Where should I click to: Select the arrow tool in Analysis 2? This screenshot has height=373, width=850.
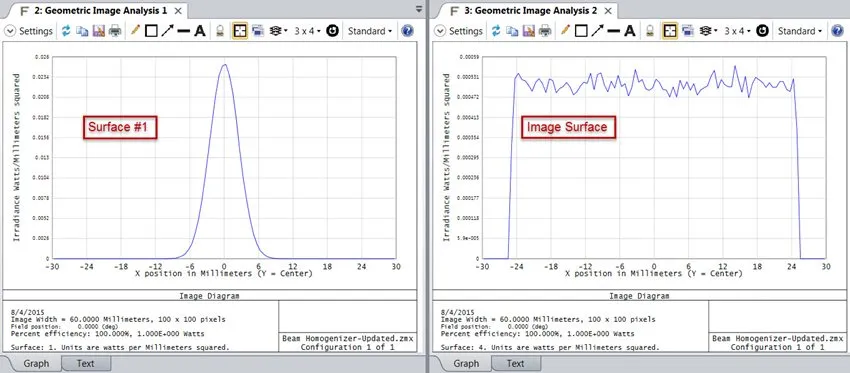[597, 31]
